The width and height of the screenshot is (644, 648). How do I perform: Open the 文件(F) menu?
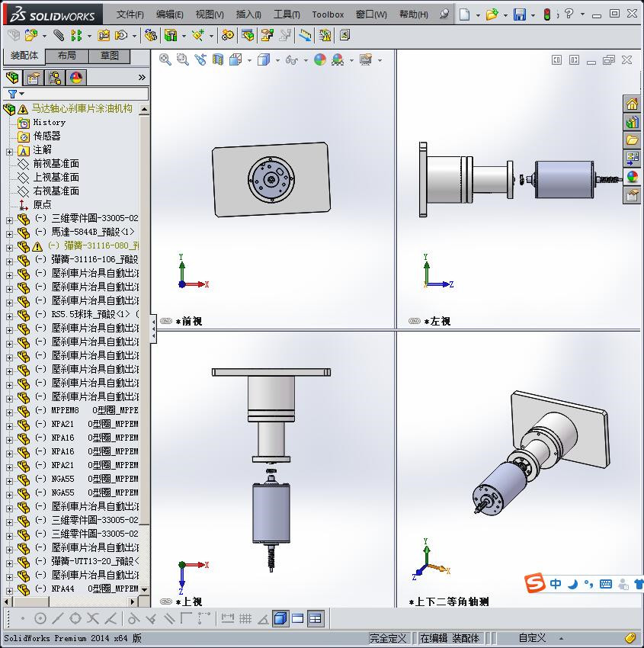130,14
